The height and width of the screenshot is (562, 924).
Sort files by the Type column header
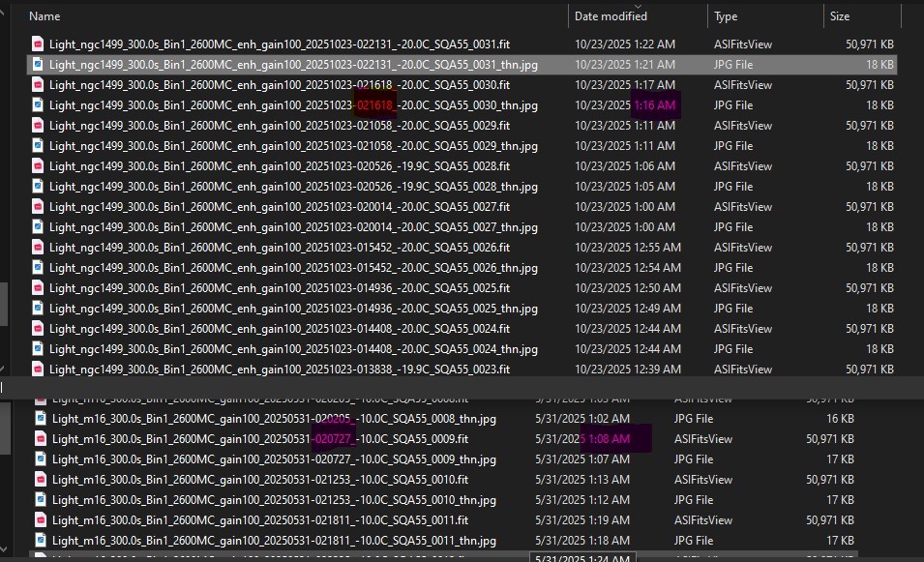click(726, 16)
